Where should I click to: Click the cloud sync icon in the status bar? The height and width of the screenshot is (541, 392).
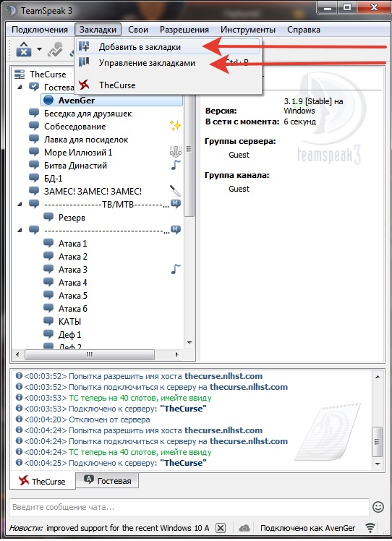tap(244, 528)
